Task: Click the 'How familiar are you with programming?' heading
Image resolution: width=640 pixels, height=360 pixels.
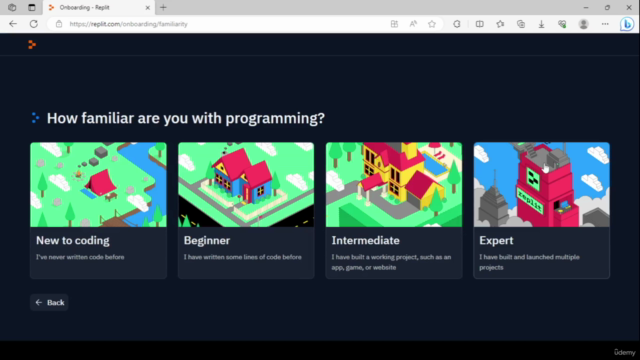Action: [x=186, y=118]
